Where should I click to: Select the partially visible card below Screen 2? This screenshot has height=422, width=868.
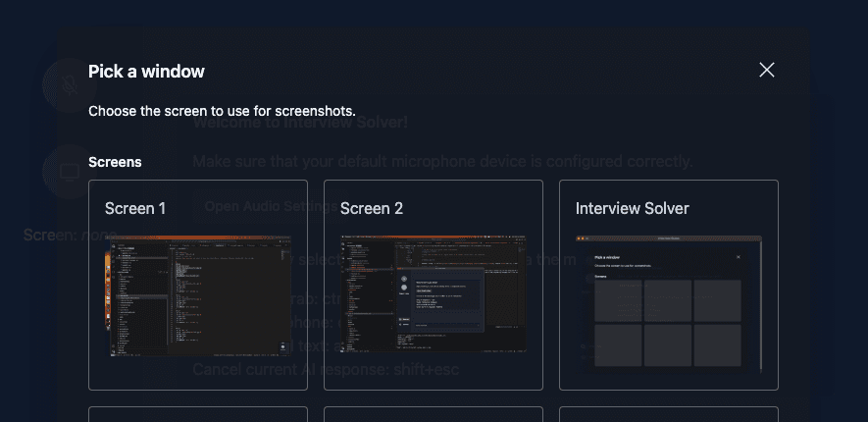coord(434,414)
